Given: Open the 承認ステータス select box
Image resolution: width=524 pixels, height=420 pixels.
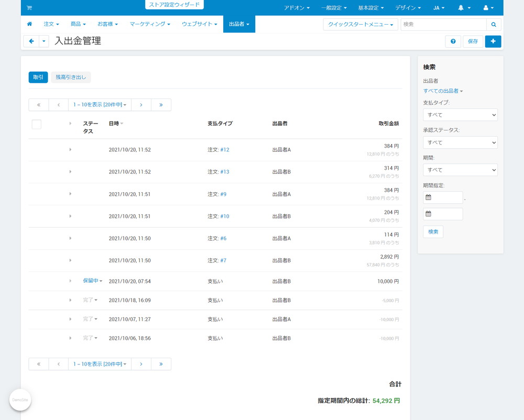Looking at the screenshot, I should (460, 142).
